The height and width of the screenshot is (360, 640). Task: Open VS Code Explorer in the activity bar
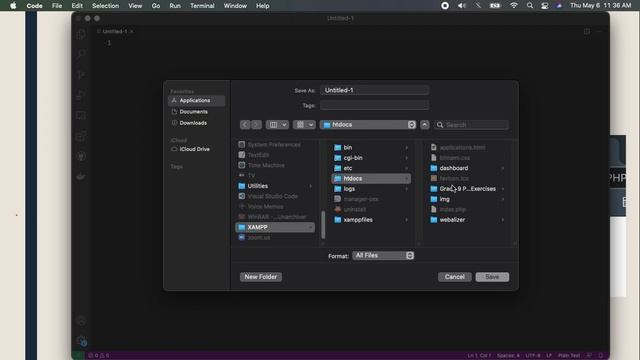click(x=81, y=34)
